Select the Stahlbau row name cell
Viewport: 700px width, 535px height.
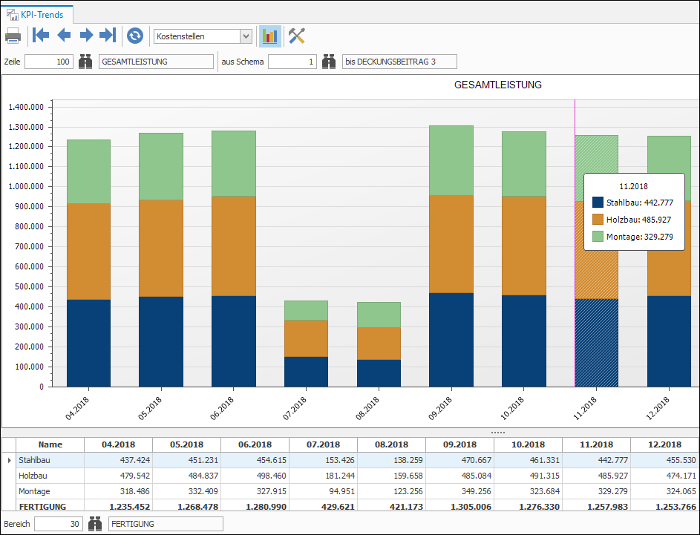pos(50,460)
